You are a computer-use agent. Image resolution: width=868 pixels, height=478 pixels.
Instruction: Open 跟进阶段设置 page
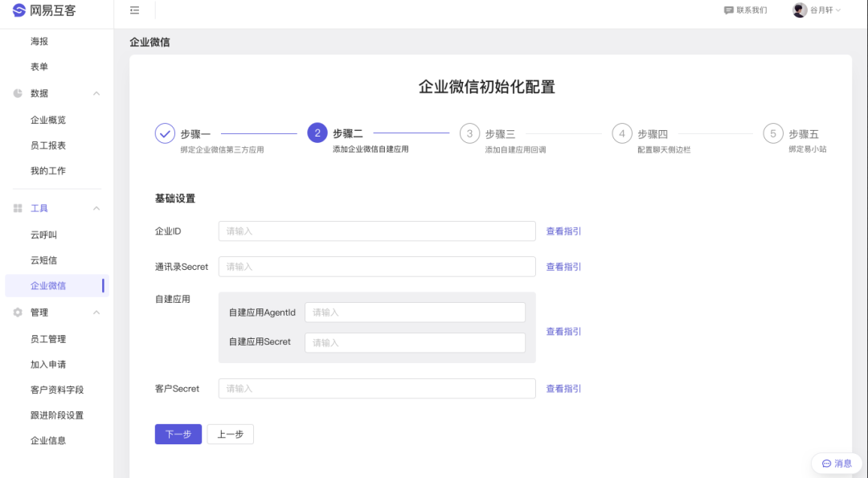(57, 415)
